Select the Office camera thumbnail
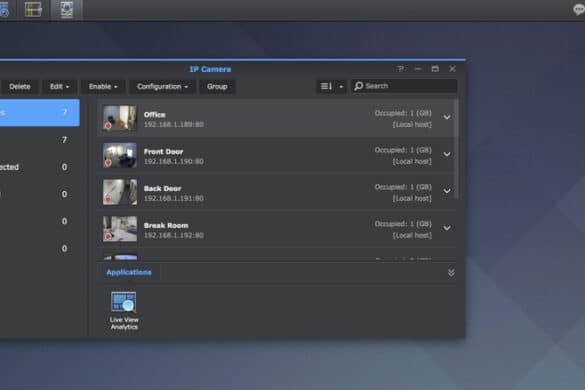 (120, 118)
